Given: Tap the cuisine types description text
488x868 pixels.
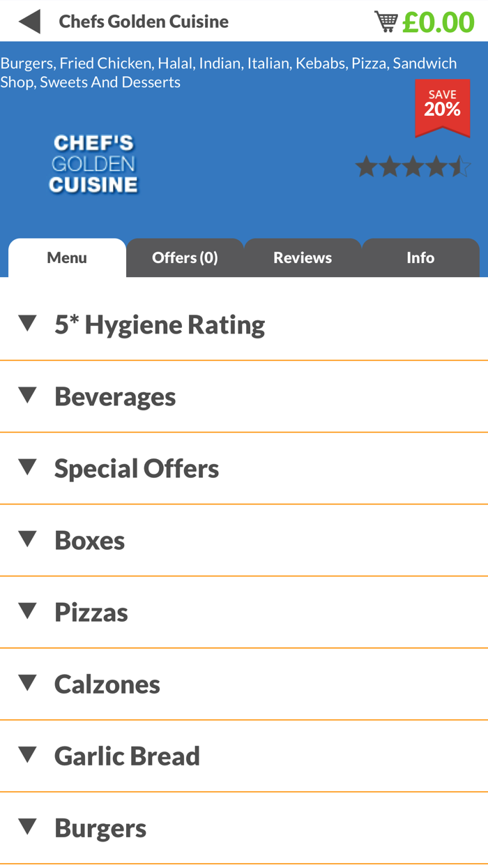Looking at the screenshot, I should (x=229, y=73).
